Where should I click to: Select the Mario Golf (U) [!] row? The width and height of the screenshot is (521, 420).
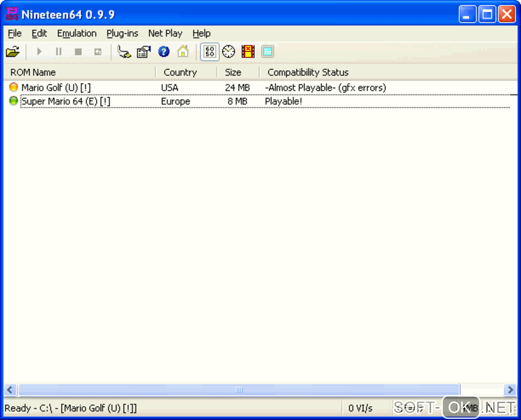tap(260, 88)
